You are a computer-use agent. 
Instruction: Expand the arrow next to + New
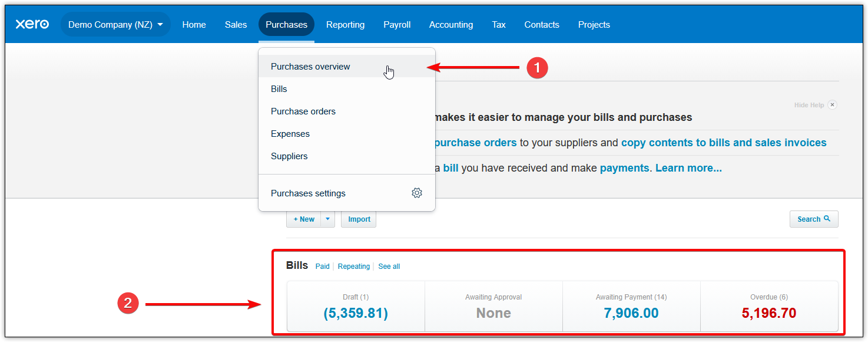pos(328,219)
